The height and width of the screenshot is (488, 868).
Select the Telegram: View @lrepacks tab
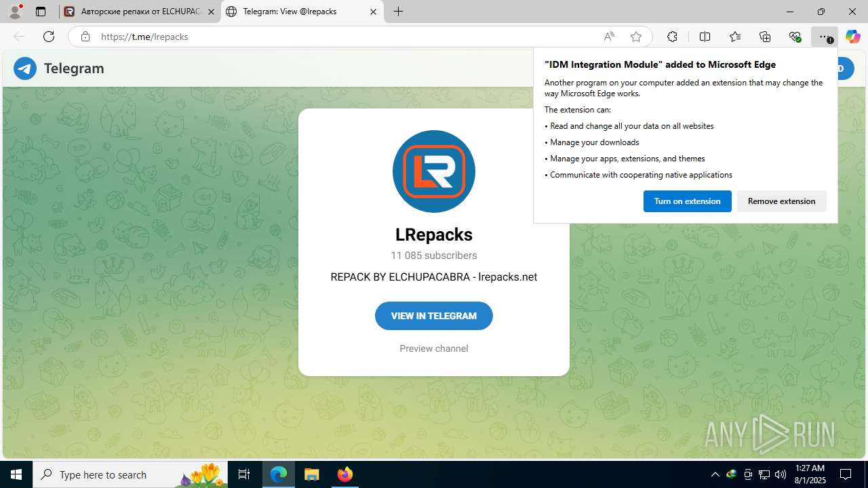coord(302,12)
